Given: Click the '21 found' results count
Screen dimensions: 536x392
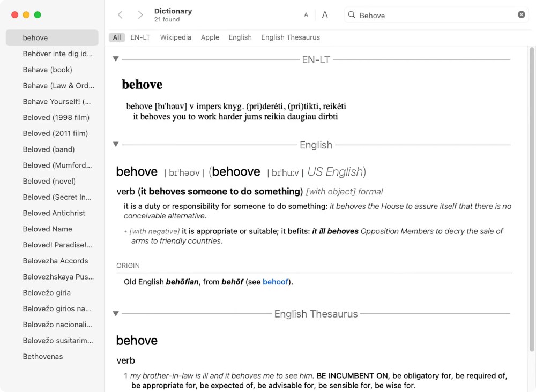Looking at the screenshot, I should point(167,19).
